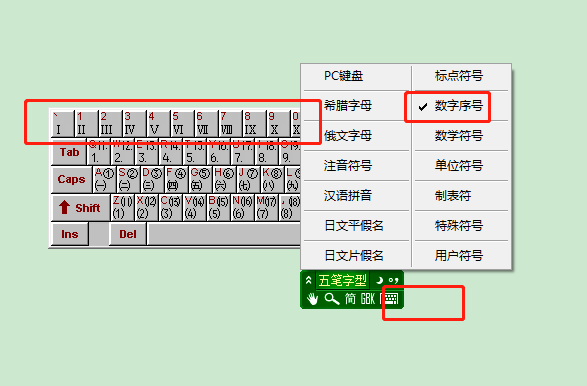Image resolution: width=587 pixels, height=386 pixels.
Task: Select 希腊字母 from the keyboard menu
Action: 356,106
